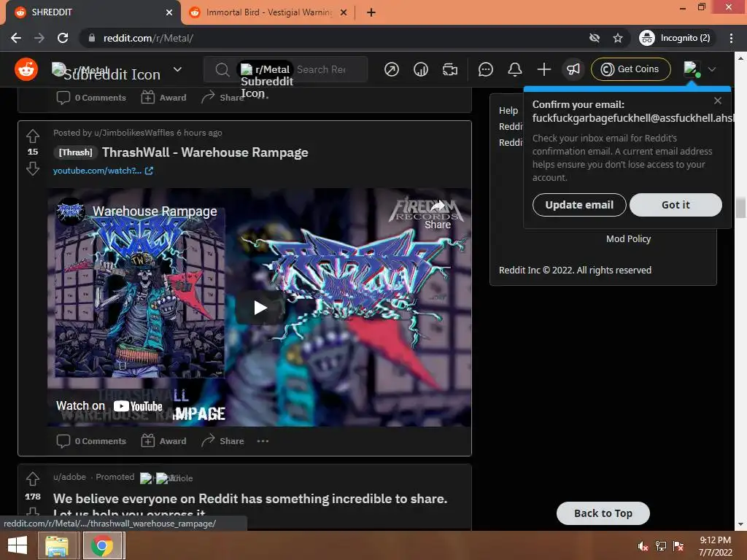This screenshot has width=747, height=560.
Task: Play the Warehouse Rampage YouTube video
Action: 260,308
